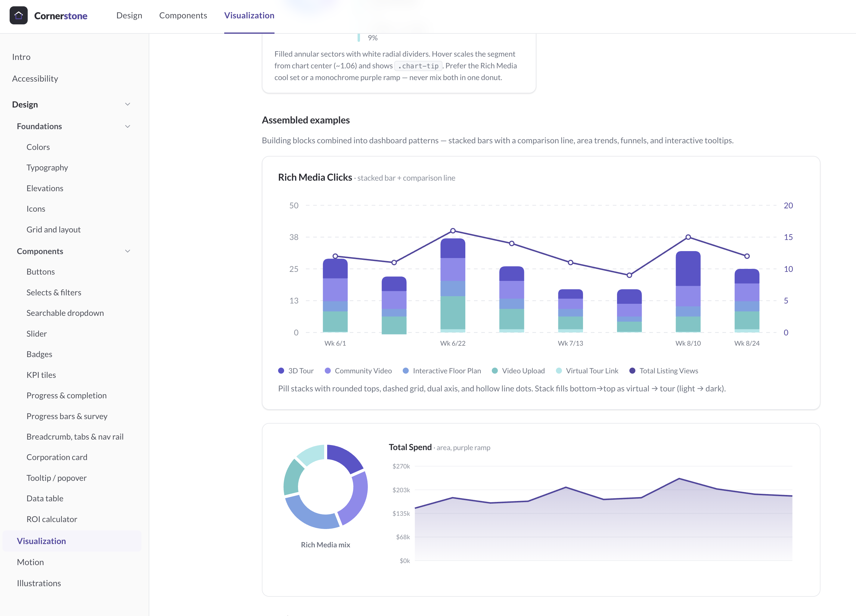Open ROI calculator page
The height and width of the screenshot is (616, 856).
tap(52, 519)
